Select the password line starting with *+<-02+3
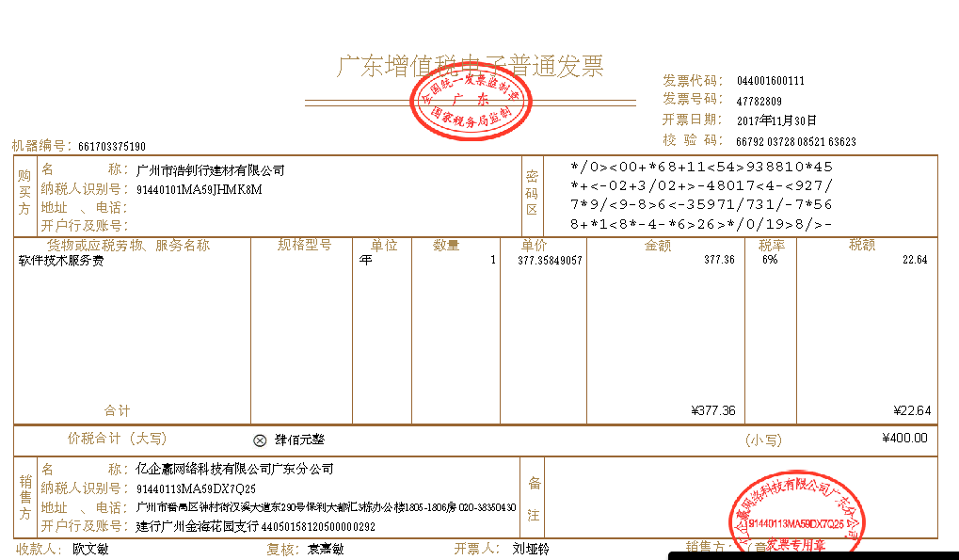Viewport: 959px width, 560px height. [x=701, y=185]
